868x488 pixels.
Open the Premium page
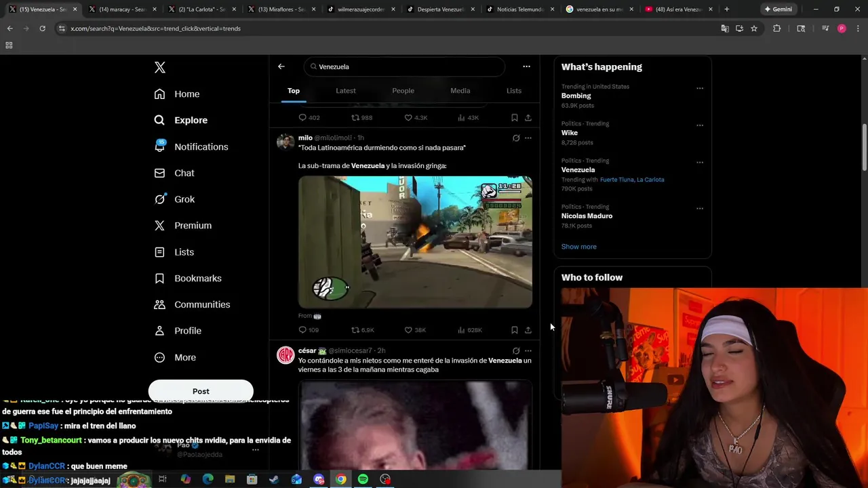point(183,225)
